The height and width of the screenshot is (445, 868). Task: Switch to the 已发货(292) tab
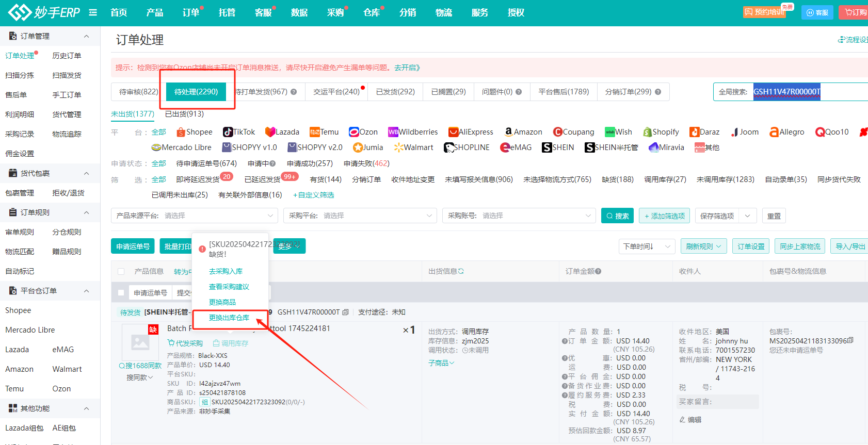click(x=395, y=92)
